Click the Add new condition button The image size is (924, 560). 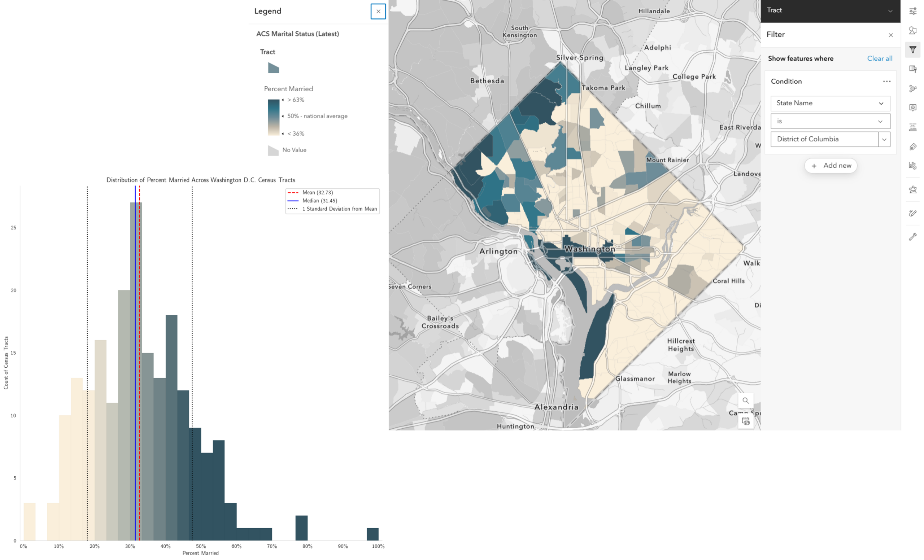pyautogui.click(x=830, y=166)
